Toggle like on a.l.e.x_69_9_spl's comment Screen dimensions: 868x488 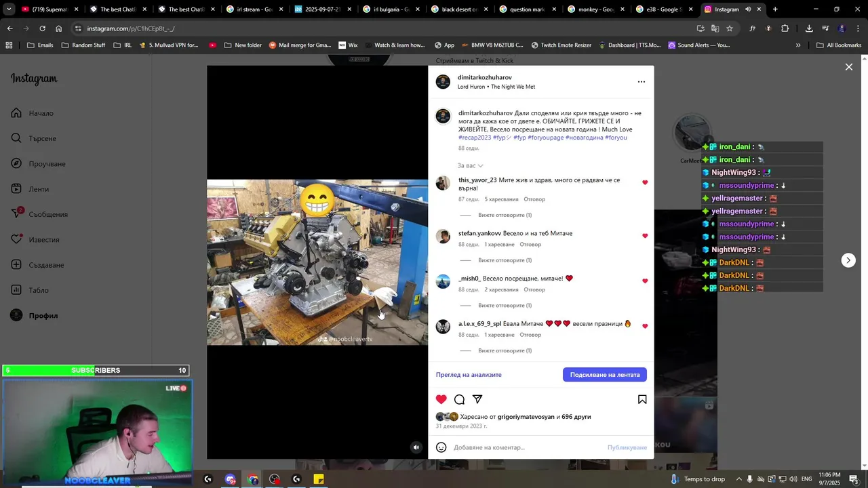(x=645, y=326)
